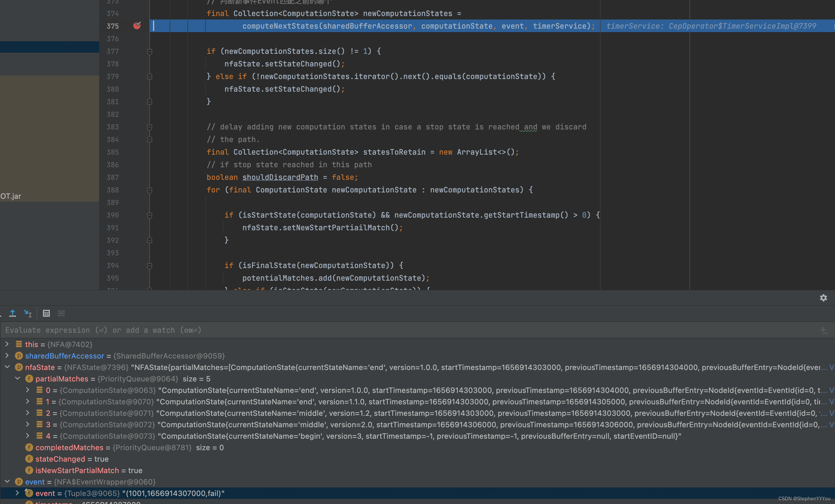The image size is (835, 504).
Task: Click the Step Out debugger icon
Action: 13,313
